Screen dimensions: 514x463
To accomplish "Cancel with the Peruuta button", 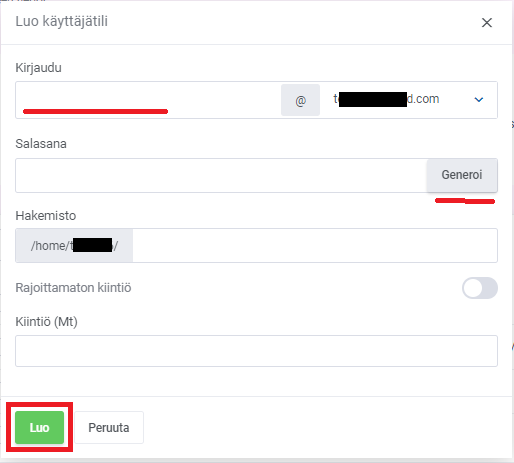I will 109,428.
